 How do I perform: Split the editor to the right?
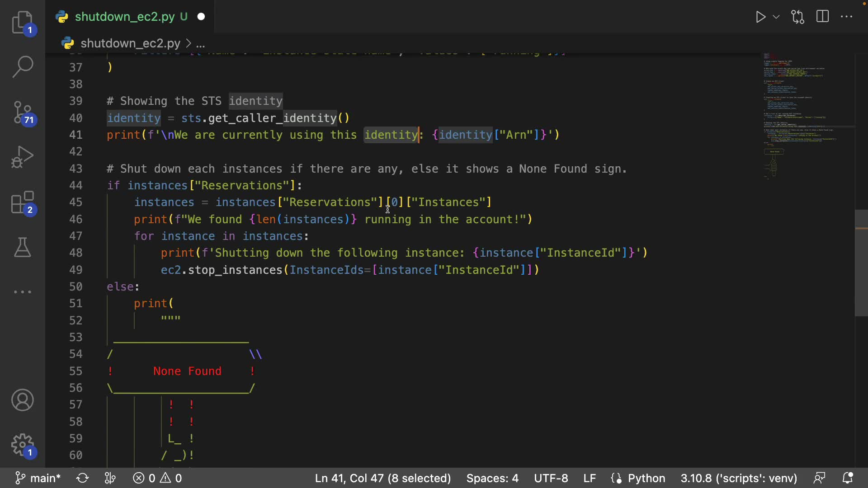pos(822,17)
